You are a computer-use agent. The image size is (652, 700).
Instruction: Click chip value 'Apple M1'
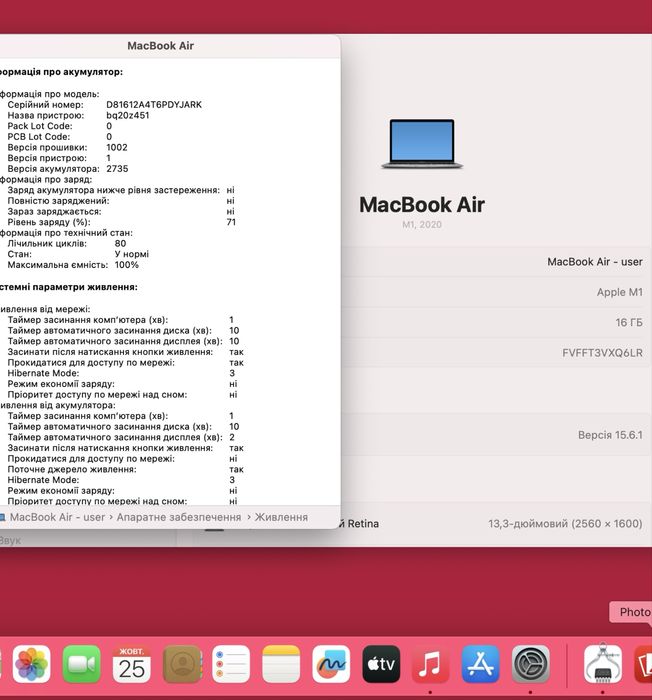point(620,292)
